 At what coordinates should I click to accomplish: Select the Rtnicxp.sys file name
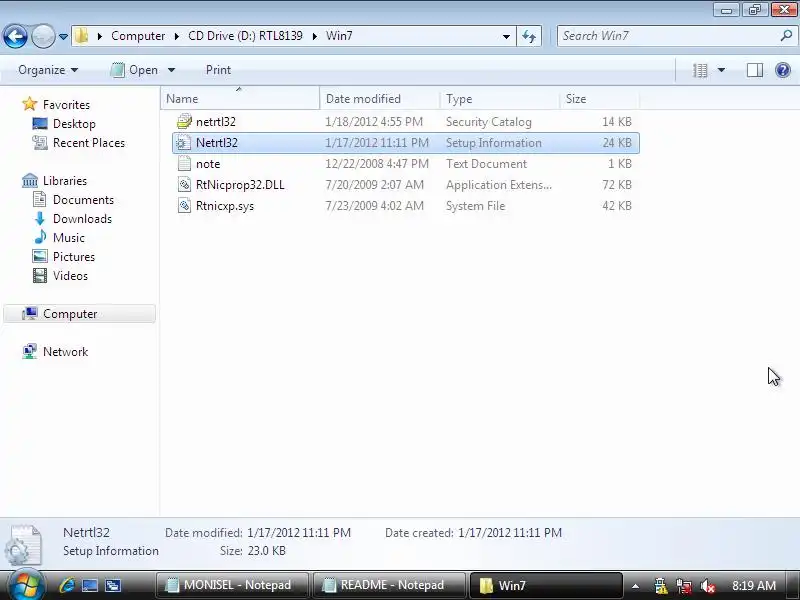click(x=225, y=206)
